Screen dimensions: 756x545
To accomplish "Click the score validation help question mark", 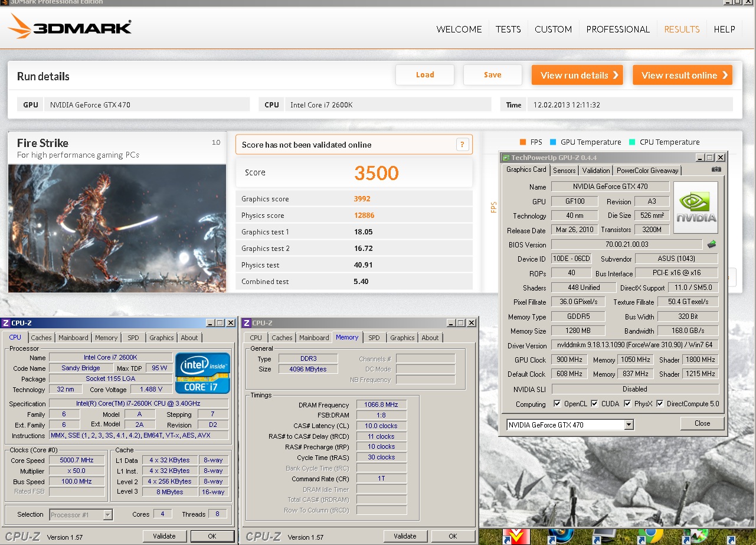I will (x=463, y=145).
